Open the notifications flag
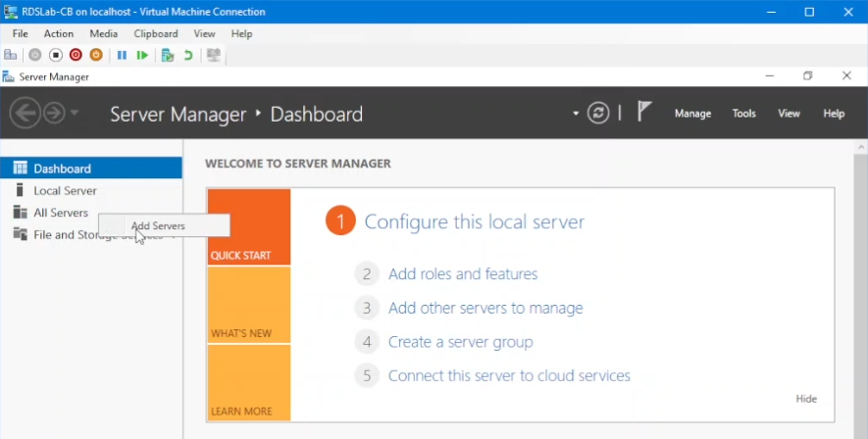The height and width of the screenshot is (439, 868). pos(644,113)
